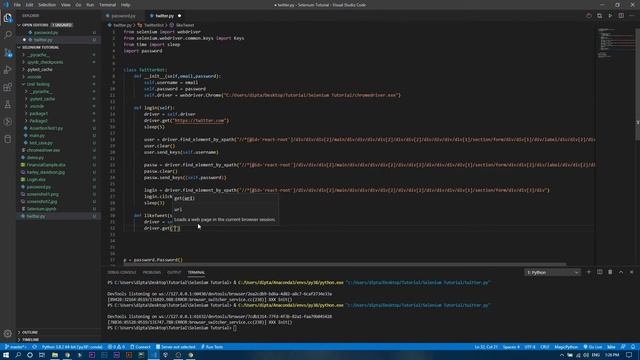Open the Help menu
The width and height of the screenshot is (640, 360).
125,5
